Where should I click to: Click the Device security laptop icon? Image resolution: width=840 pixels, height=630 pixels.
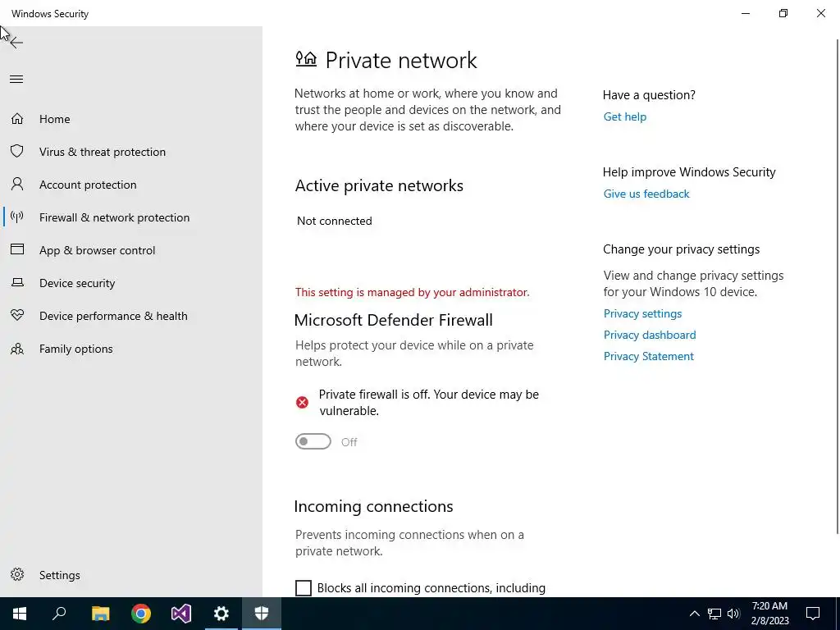click(17, 282)
